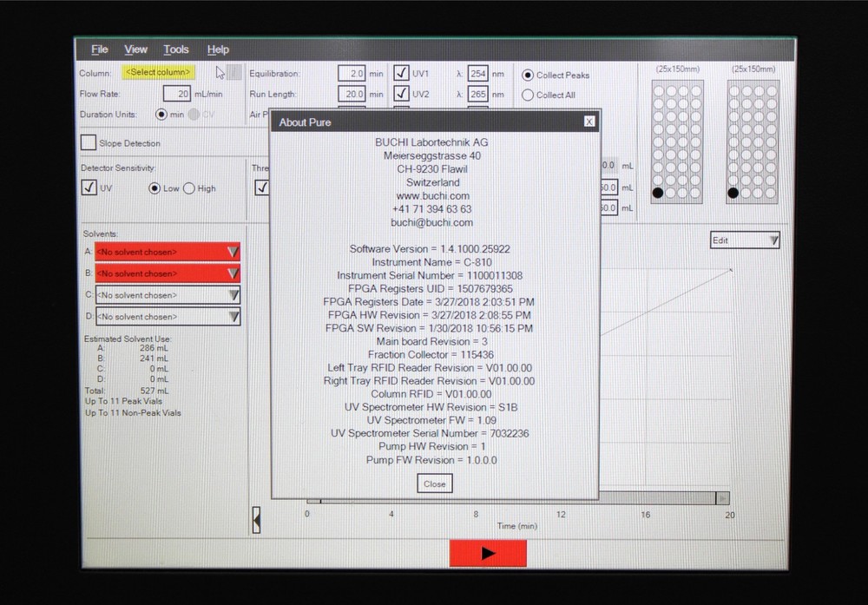The image size is (868, 605).
Task: Disable the UV2 detector channel
Action: pyautogui.click(x=402, y=94)
